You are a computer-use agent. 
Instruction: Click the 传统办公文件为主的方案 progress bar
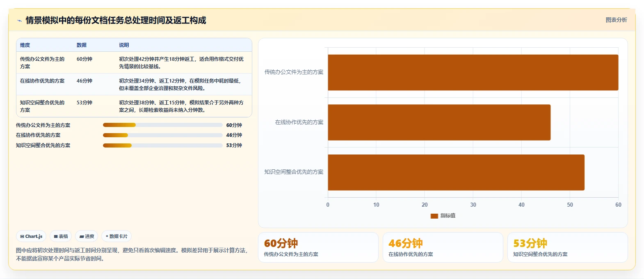pos(162,125)
